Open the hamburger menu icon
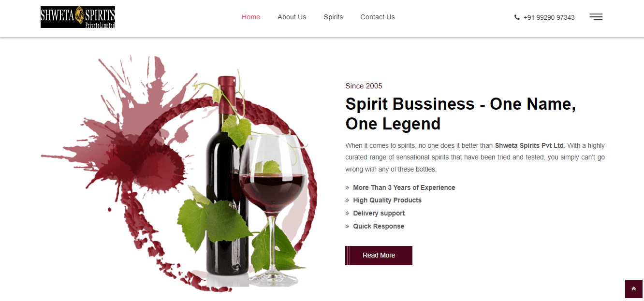 (x=596, y=17)
